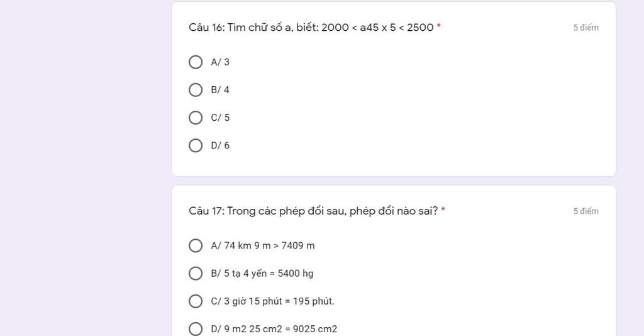Click the 'D/ 6' option label text

point(220,145)
